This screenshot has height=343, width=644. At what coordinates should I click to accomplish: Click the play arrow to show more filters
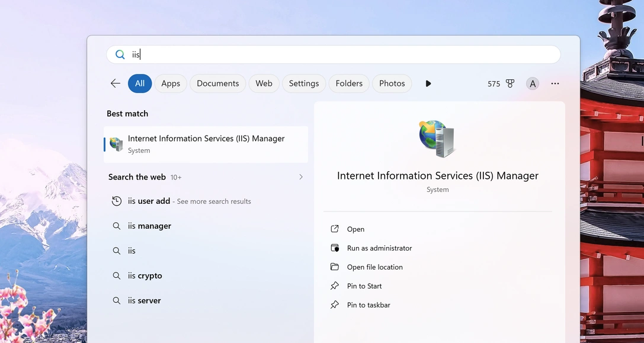coord(428,84)
